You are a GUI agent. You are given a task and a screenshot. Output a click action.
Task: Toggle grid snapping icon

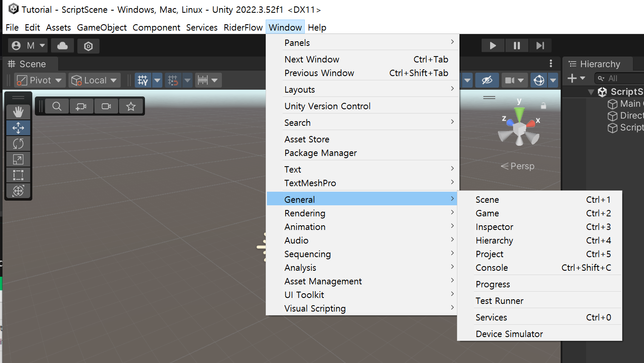click(x=173, y=80)
